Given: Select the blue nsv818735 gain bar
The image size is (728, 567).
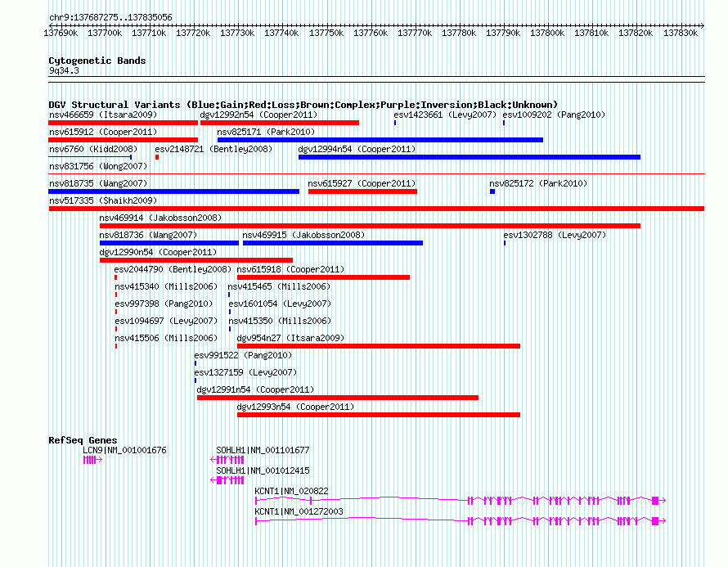Looking at the screenshot, I should tap(173, 191).
